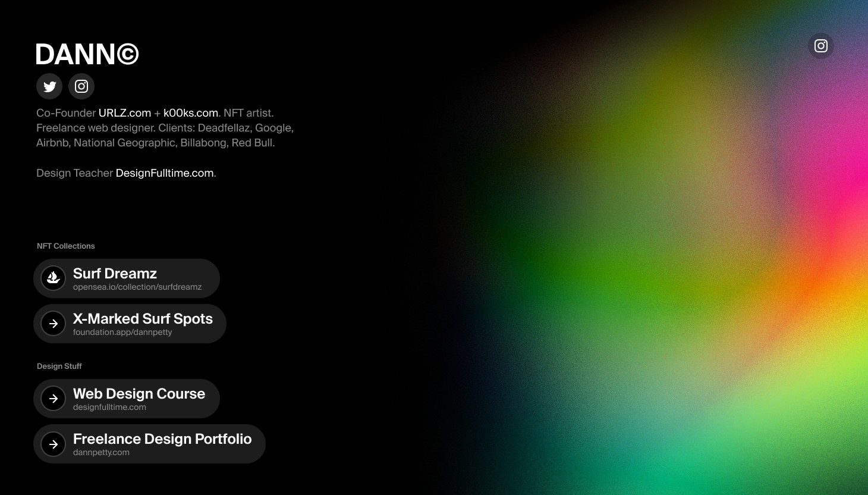Click the designfulltime.com URL under Web Design Course
Image resolution: width=868 pixels, height=495 pixels.
point(109,407)
